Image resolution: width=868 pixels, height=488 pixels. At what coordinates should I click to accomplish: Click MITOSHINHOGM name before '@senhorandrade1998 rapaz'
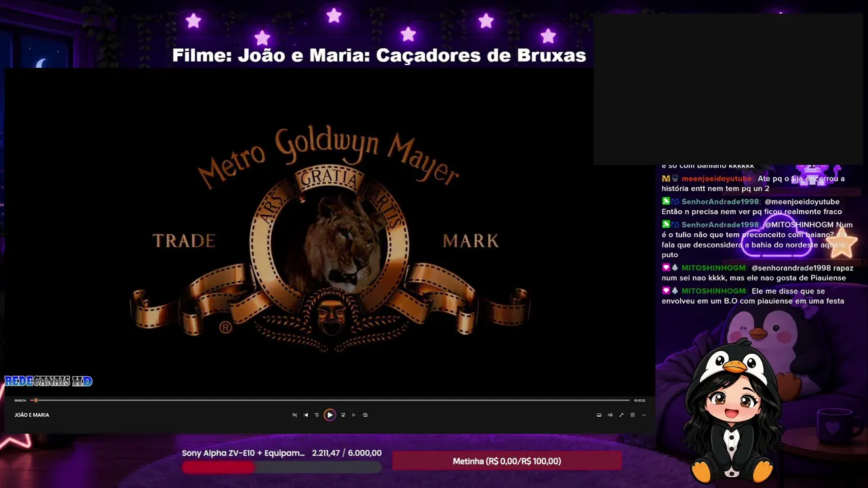coord(714,268)
